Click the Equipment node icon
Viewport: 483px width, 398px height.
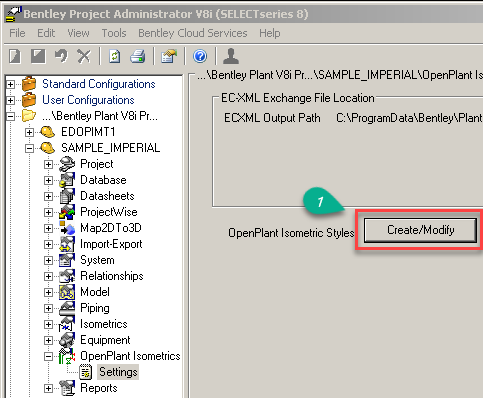coord(67,340)
